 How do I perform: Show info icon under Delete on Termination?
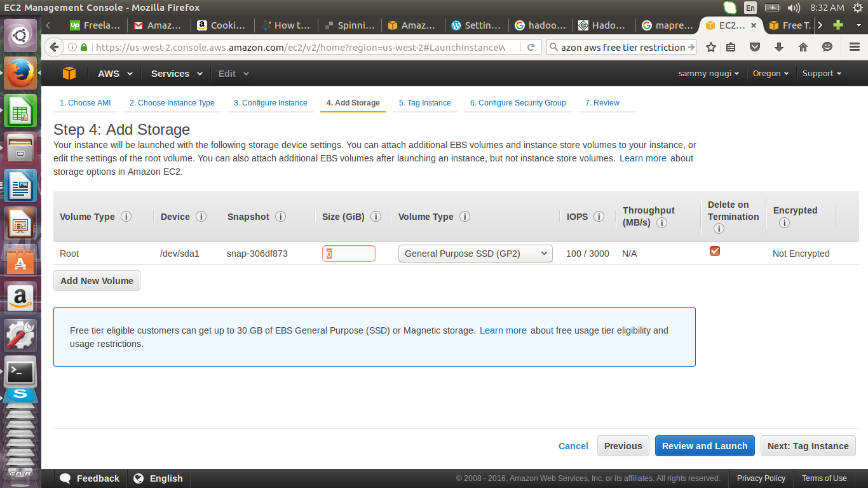(719, 229)
